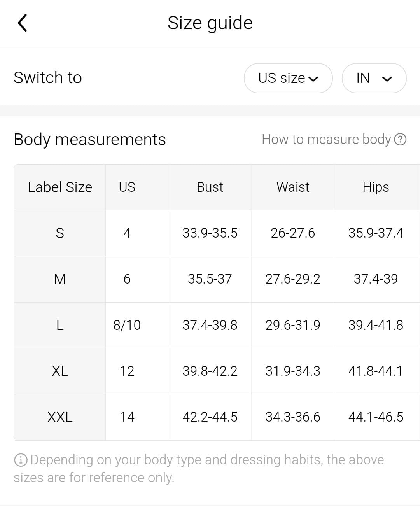420x506 pixels.
Task: Click the 8/10 US size cell
Action: 127,325
